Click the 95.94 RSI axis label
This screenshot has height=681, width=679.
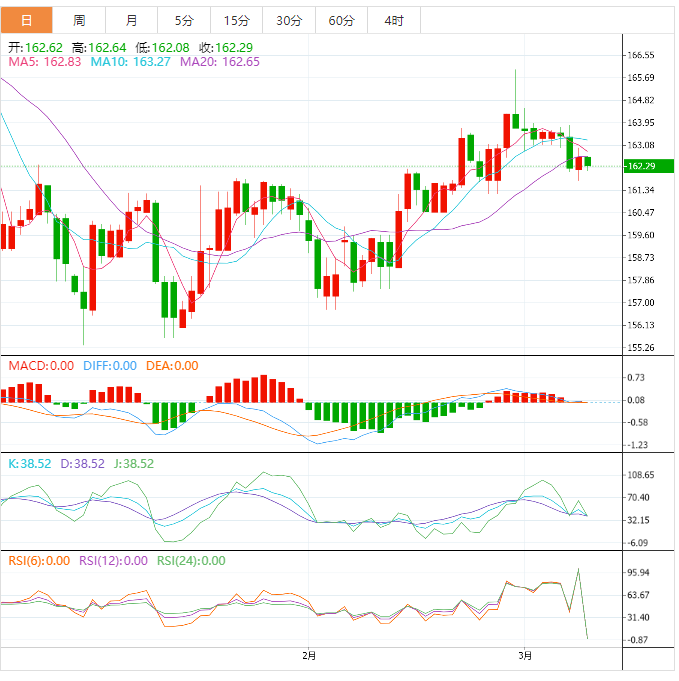tap(639, 573)
